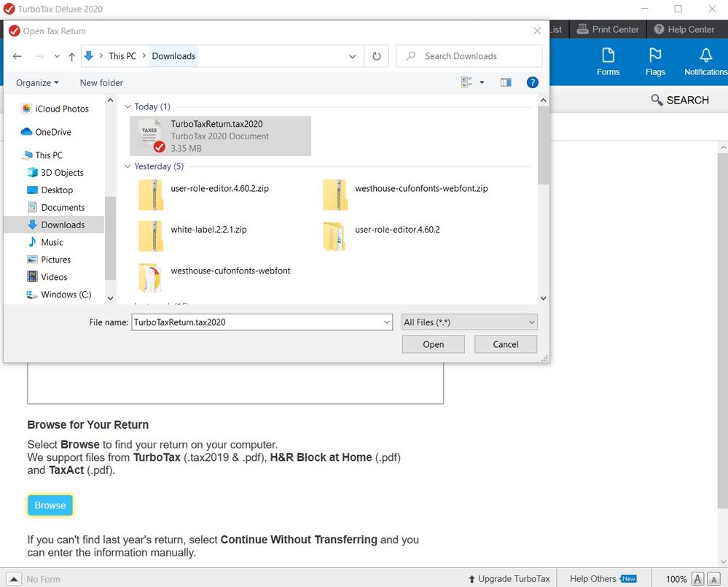Expand the No Form panel arrow
The height and width of the screenshot is (587, 728).
pos(14,579)
